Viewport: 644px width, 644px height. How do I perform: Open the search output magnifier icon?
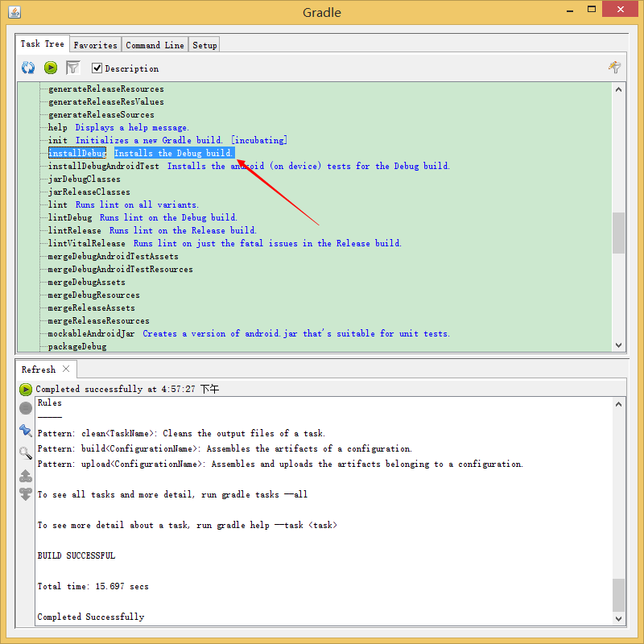point(26,453)
